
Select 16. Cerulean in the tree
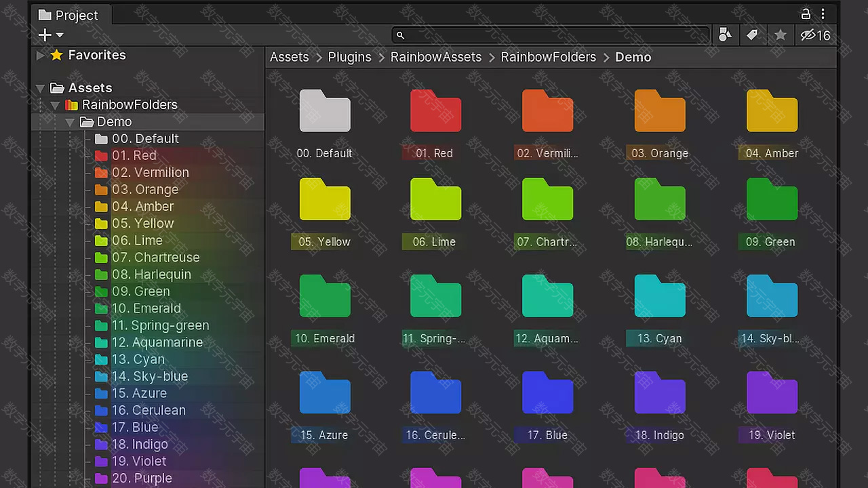coord(148,410)
